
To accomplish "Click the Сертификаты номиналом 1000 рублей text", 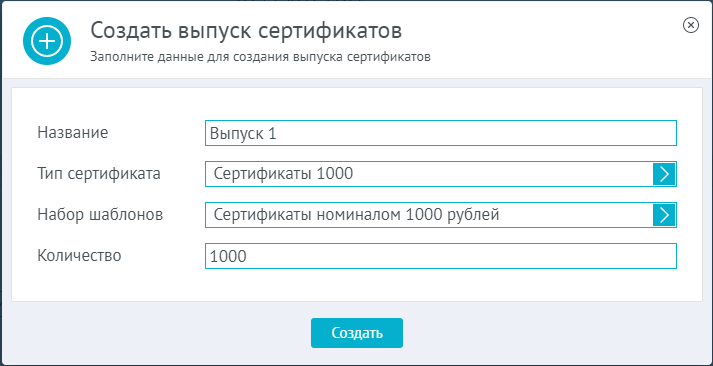I will tap(356, 215).
